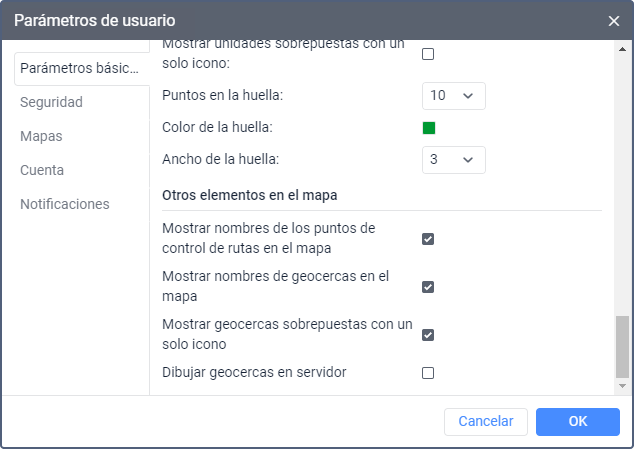Click the Otros elementos en el mapa heading
The image size is (634, 449).
(x=256, y=194)
